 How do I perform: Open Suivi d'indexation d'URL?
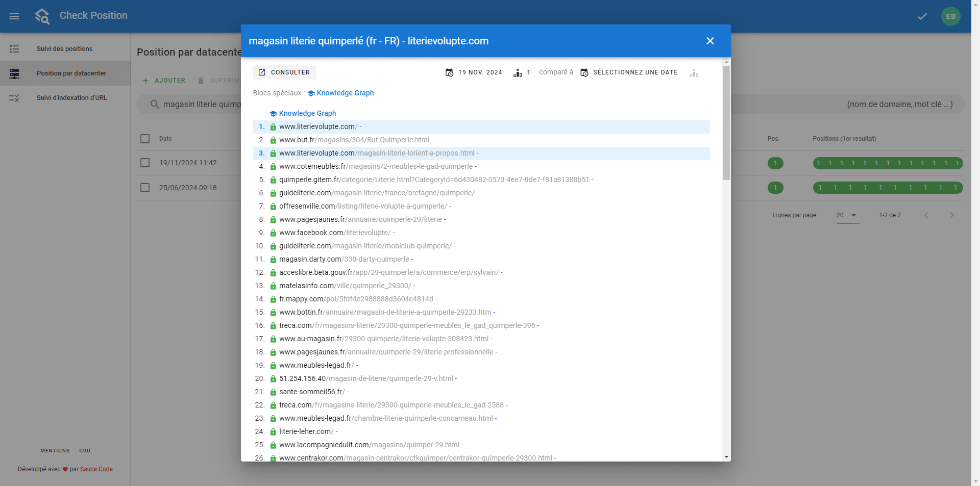click(x=65, y=98)
